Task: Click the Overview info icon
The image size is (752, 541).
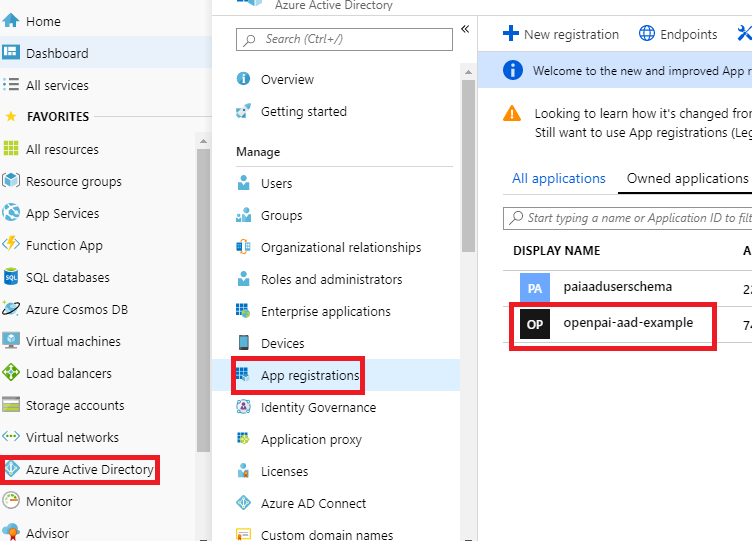Action: click(243, 79)
